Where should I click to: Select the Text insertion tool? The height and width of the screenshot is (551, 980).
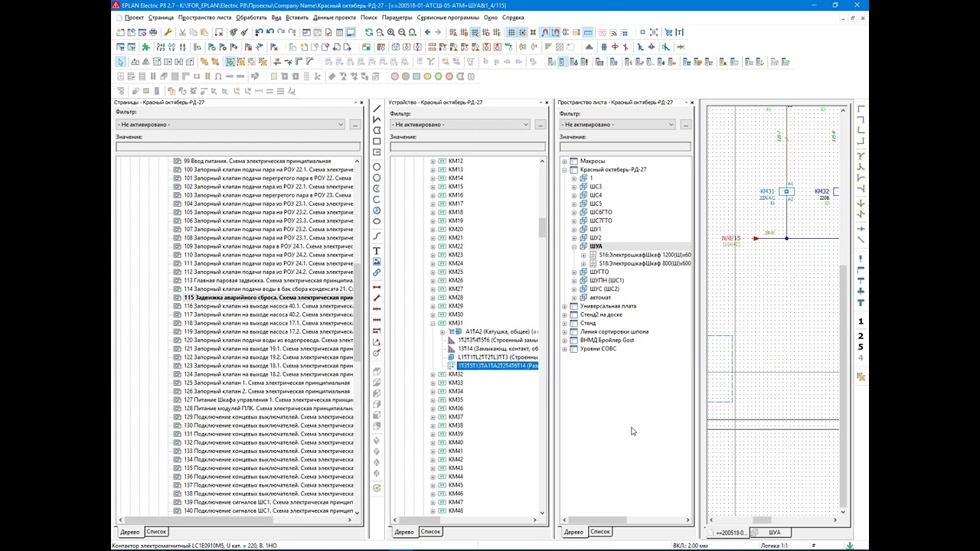377,251
